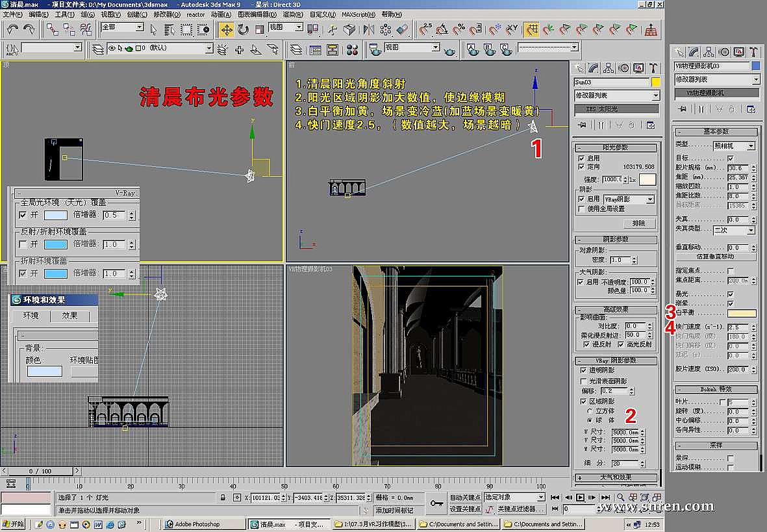Switch to the 效果 tab

click(x=69, y=316)
